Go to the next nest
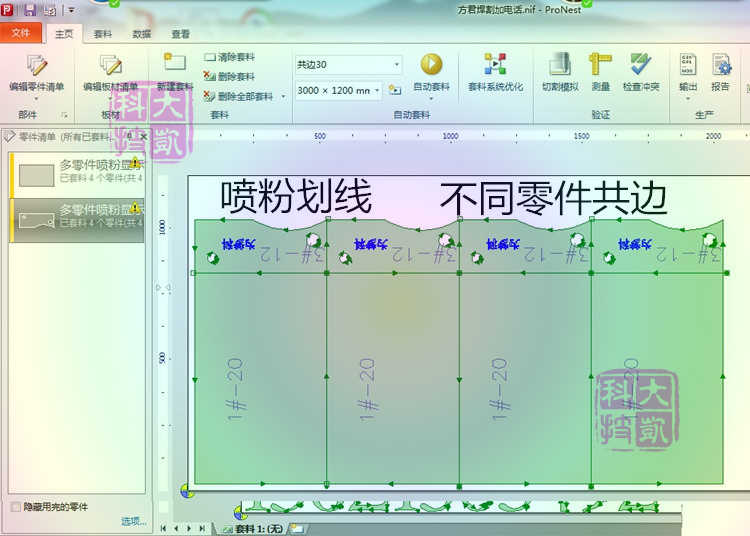Image resolution: width=750 pixels, height=536 pixels. click(x=188, y=528)
